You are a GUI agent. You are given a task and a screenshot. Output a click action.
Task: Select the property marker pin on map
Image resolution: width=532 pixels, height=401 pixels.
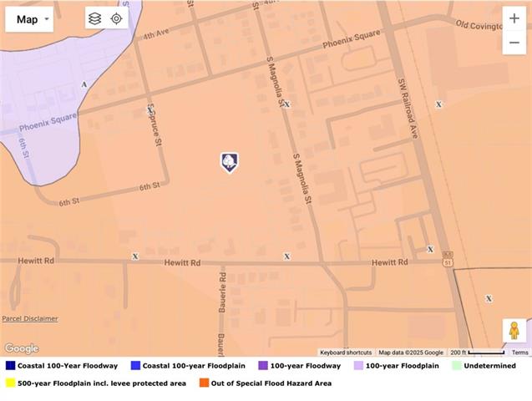click(229, 162)
